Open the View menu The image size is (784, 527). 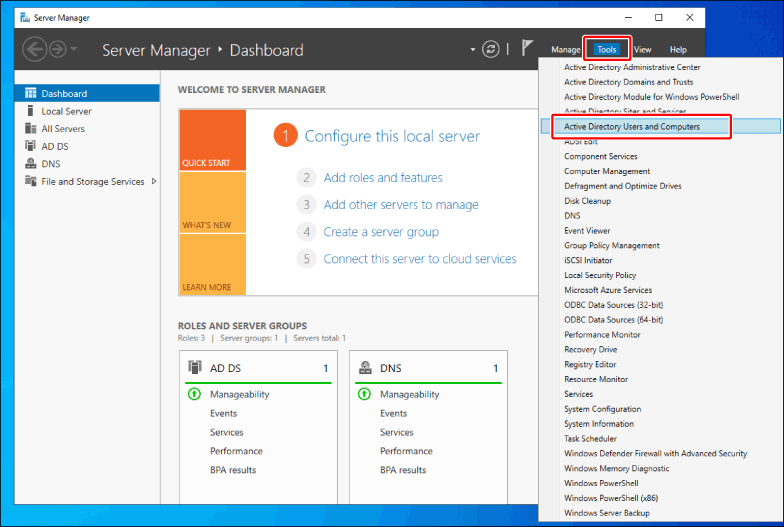[x=642, y=50]
